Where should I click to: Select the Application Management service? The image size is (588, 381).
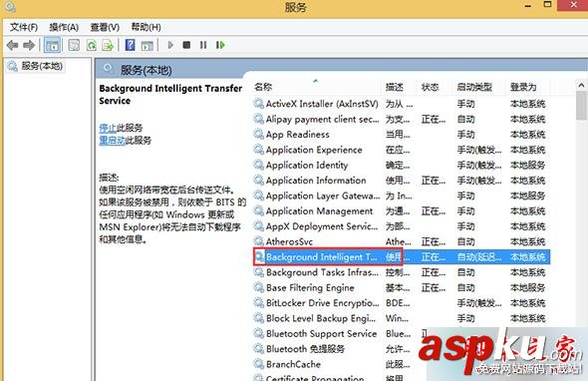click(x=402, y=211)
